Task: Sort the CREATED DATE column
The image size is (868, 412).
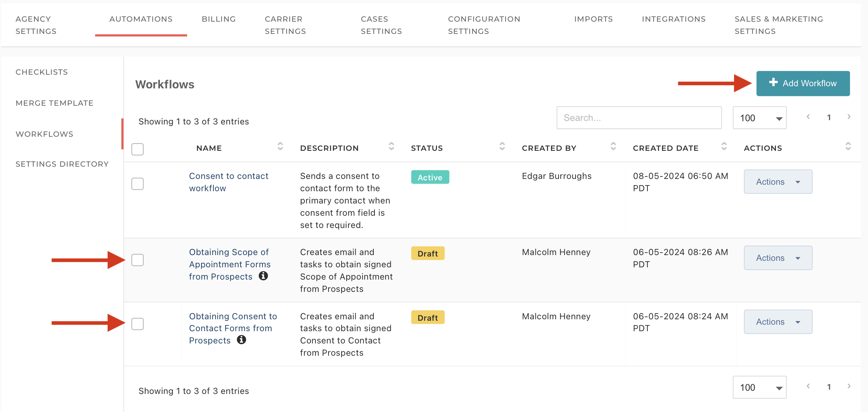Action: point(724,147)
